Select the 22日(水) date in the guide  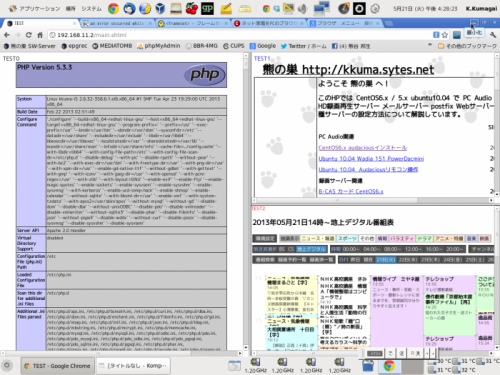[409, 260]
